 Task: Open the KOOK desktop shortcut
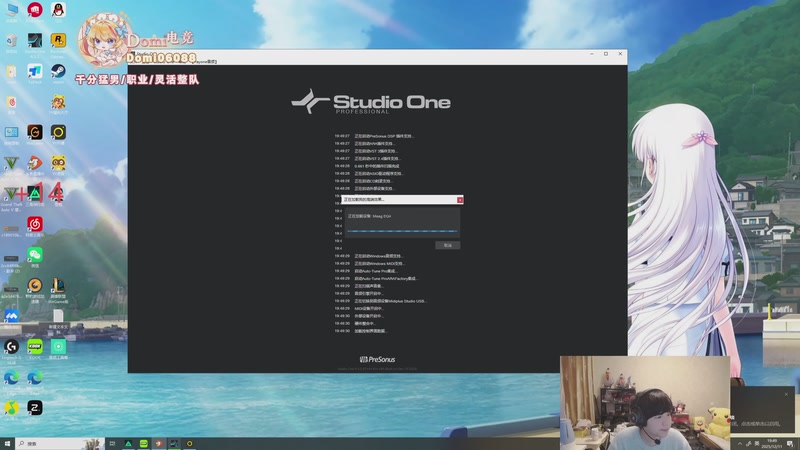35,349
